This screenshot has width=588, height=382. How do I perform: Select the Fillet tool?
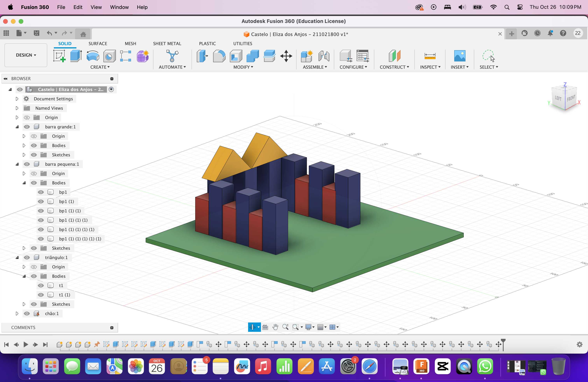click(x=219, y=56)
